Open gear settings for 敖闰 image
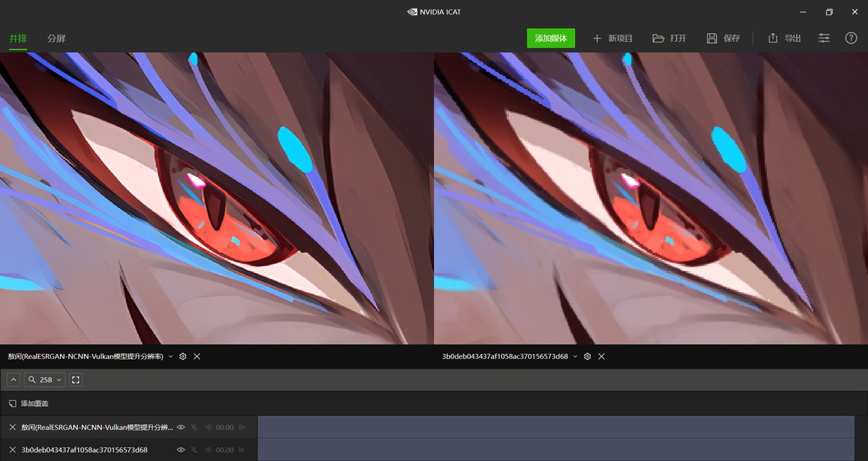This screenshot has height=461, width=868. coord(183,357)
